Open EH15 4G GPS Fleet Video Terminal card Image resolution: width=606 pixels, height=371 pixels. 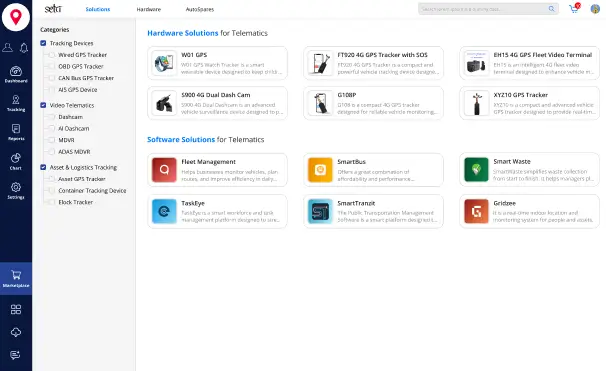pos(529,63)
